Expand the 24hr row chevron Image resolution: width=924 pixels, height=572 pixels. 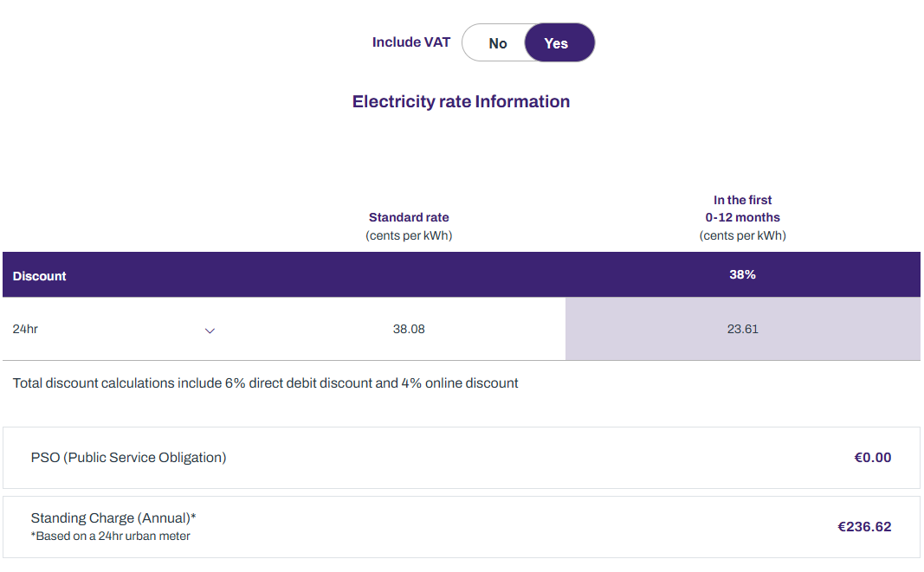click(210, 330)
